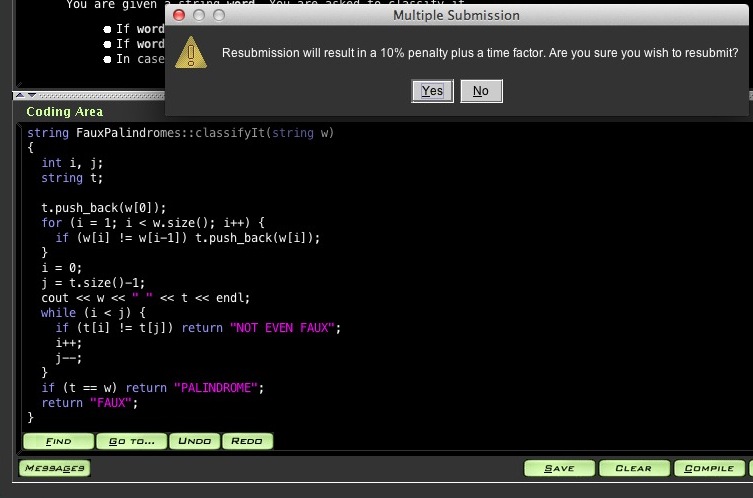Redo the last undone edit
Viewport: 753px width, 498px height.
247,440
